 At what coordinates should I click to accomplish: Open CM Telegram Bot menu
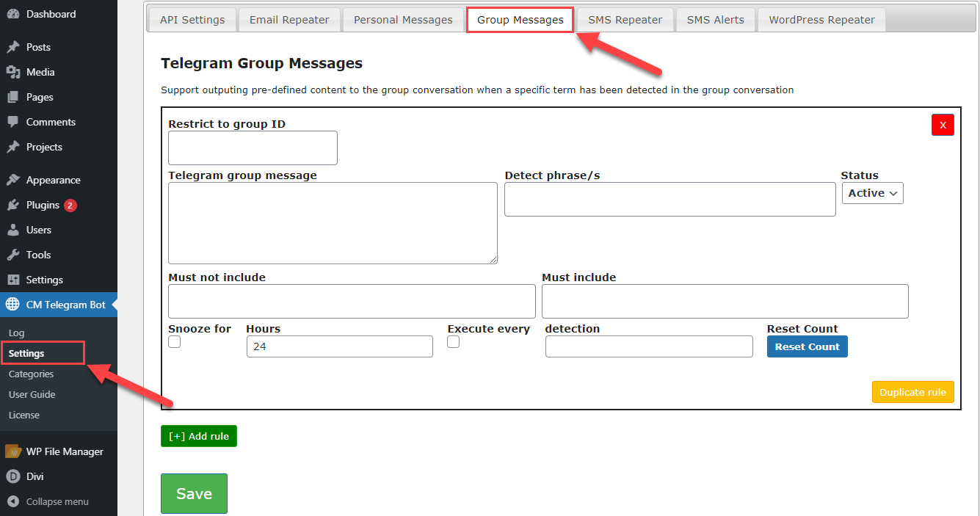[x=59, y=305]
